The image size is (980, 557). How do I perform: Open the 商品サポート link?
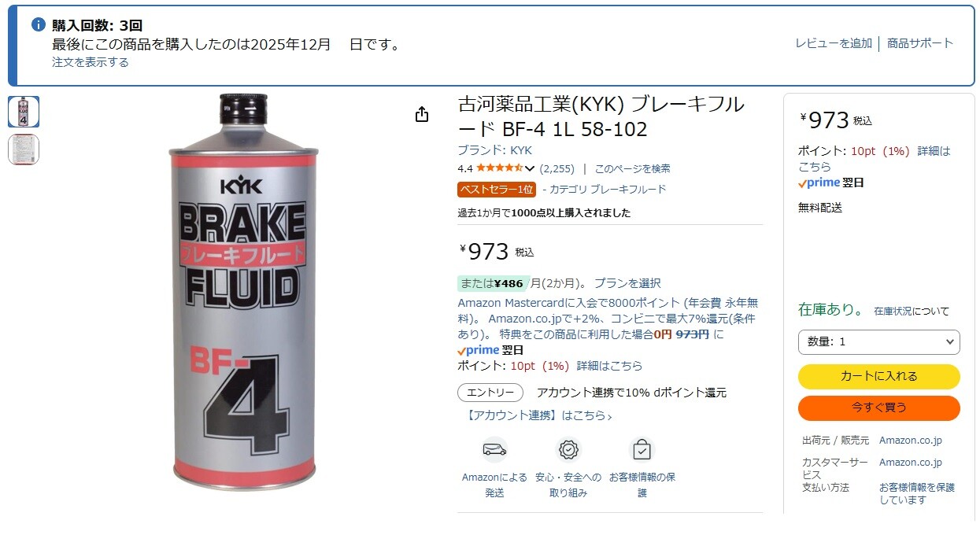tap(920, 43)
